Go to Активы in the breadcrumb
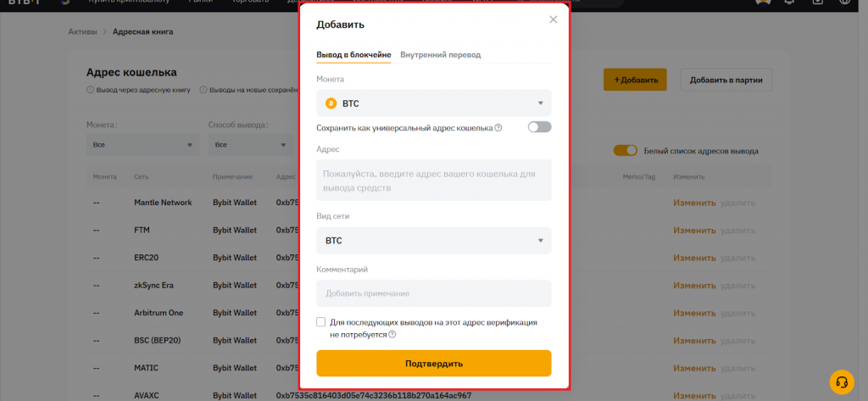Viewport: 868px width, 401px height. tap(82, 31)
